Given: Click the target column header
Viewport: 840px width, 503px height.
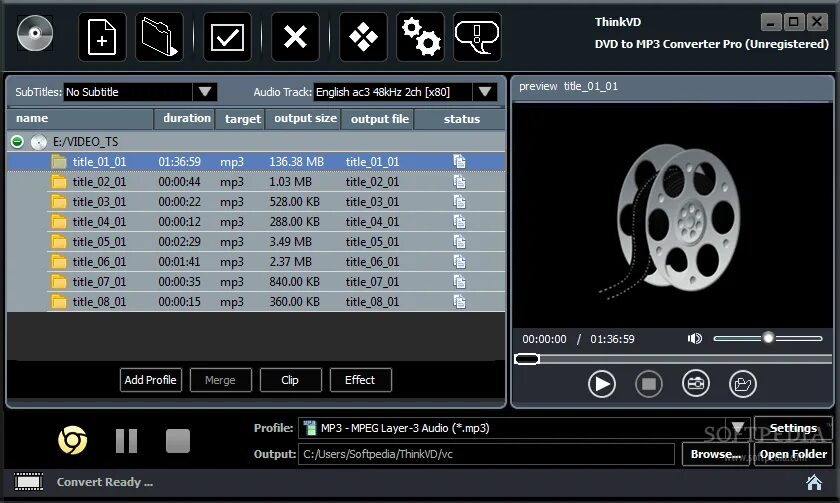Looking at the screenshot, I should coord(240,118).
